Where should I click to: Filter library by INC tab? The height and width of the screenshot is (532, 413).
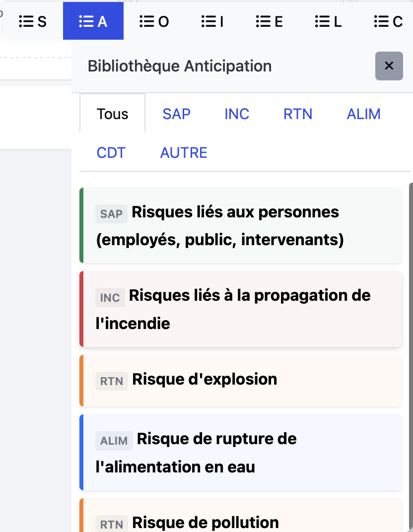pyautogui.click(x=237, y=114)
